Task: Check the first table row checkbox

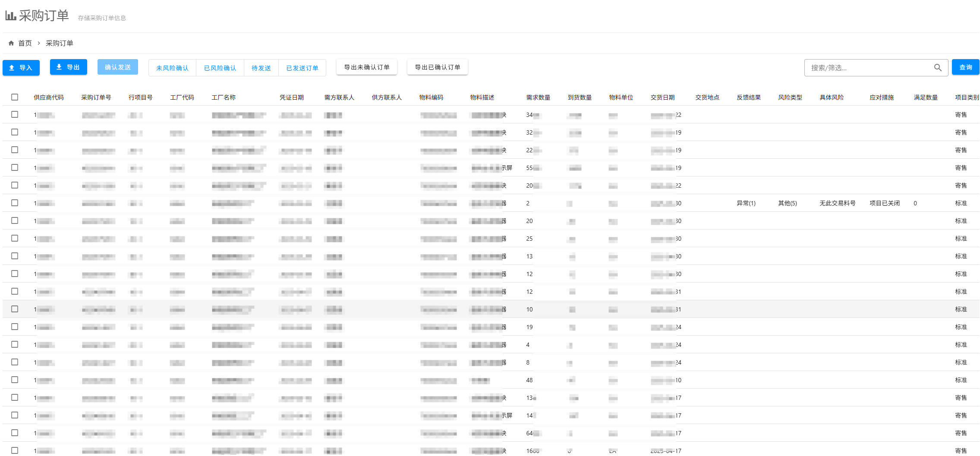Action: 15,115
